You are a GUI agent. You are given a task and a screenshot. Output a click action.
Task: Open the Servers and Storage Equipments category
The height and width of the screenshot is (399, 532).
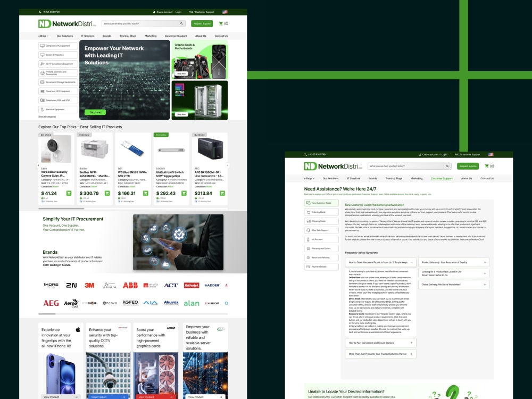pos(58,82)
